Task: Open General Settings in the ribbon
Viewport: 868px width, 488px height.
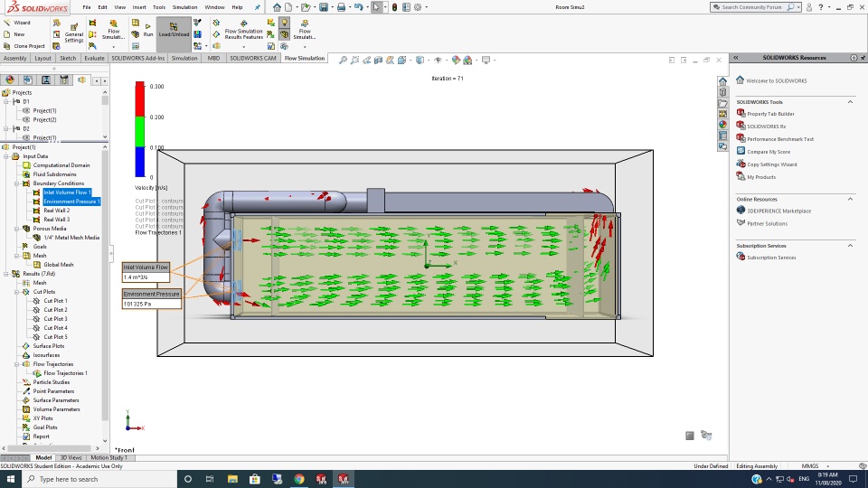Action: pos(73,31)
